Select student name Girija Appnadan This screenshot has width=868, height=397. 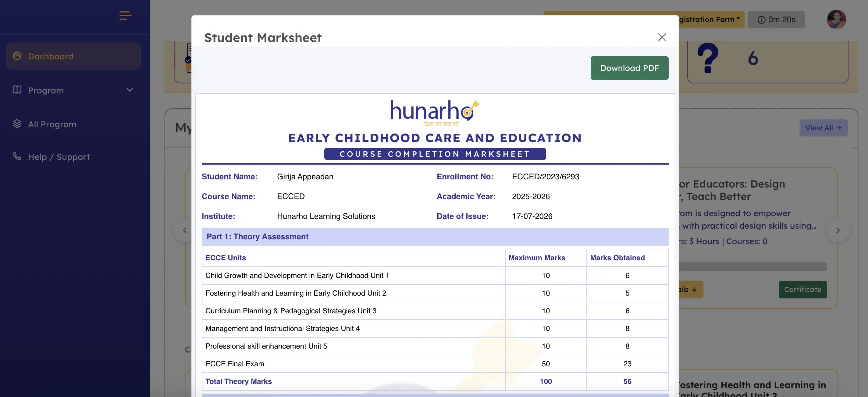305,177
